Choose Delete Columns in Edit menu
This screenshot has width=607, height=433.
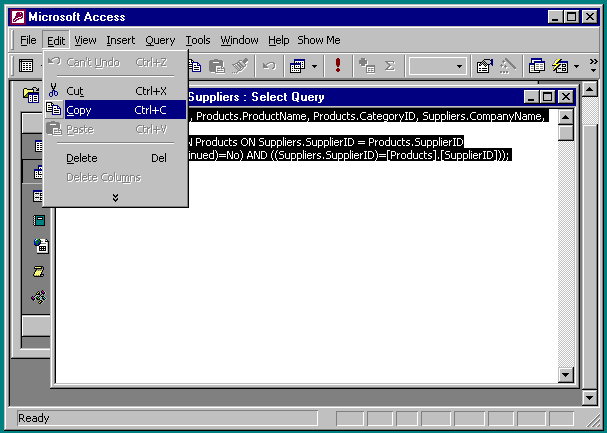point(116,177)
